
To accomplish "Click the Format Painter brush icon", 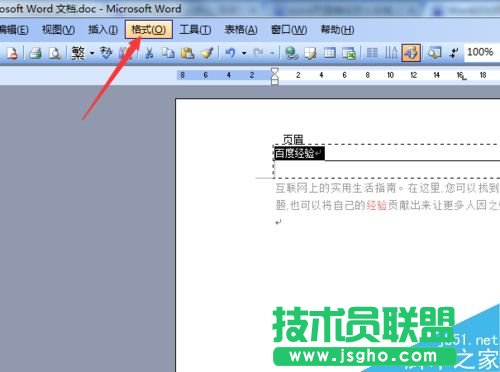I will pyautogui.click(x=207, y=53).
